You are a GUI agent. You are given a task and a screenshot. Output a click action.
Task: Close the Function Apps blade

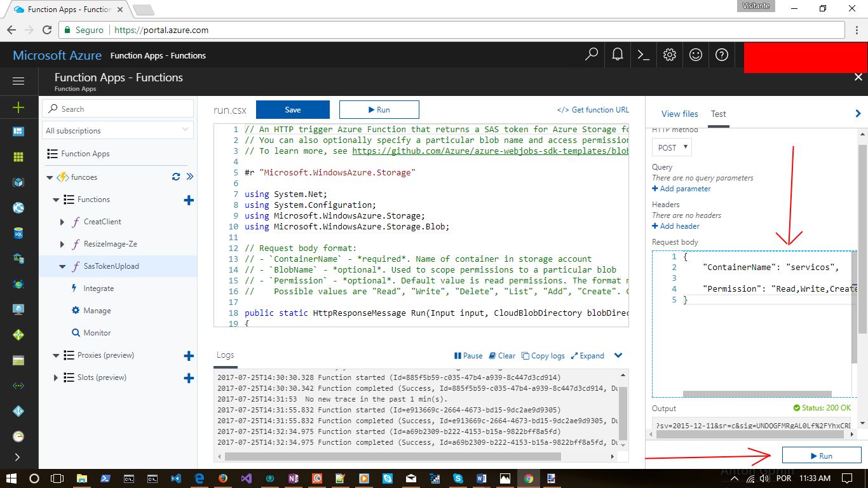(858, 77)
